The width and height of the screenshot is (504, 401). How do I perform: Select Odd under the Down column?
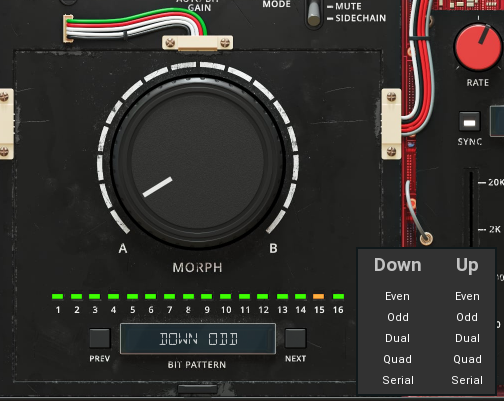click(398, 317)
